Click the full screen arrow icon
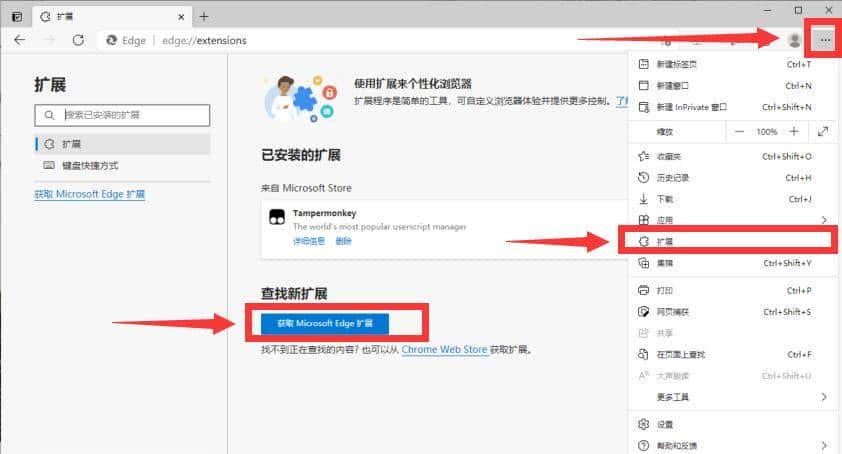Image resolution: width=842 pixels, height=454 pixels. (823, 132)
